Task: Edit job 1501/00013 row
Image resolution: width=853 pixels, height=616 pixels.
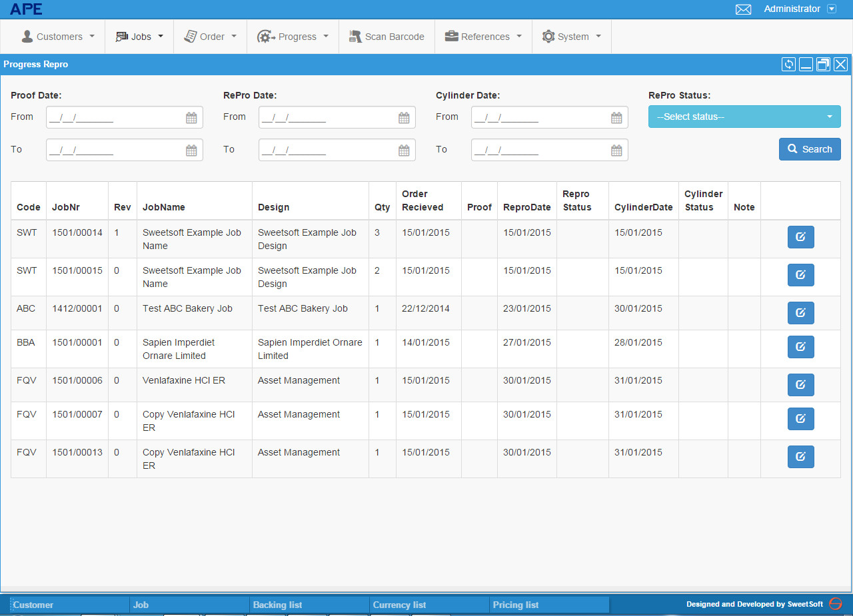Action: [800, 457]
